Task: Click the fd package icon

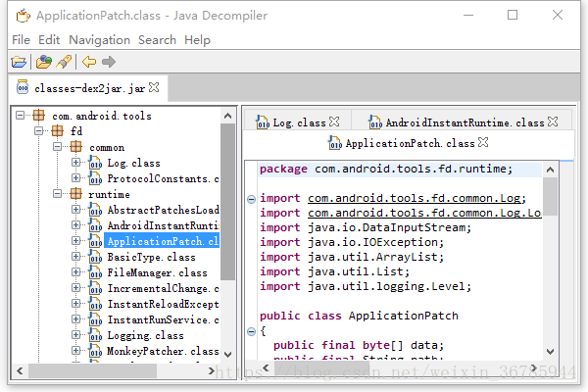Action: (58, 131)
